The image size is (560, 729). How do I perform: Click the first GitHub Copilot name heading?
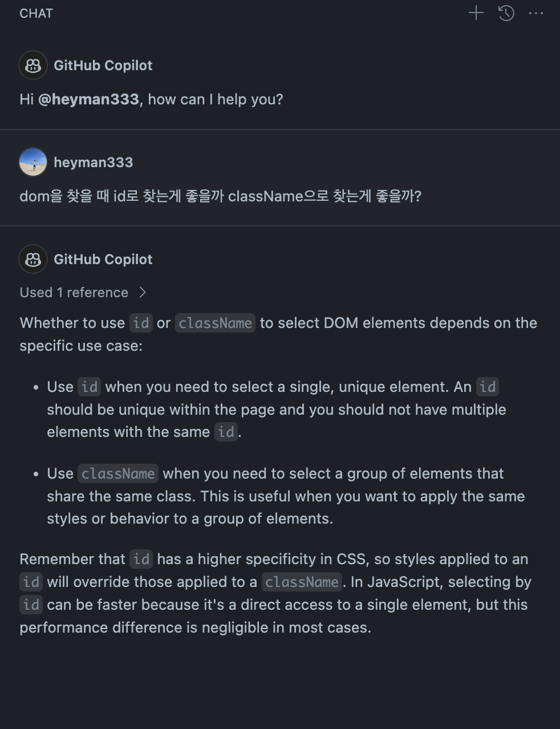coord(103,66)
